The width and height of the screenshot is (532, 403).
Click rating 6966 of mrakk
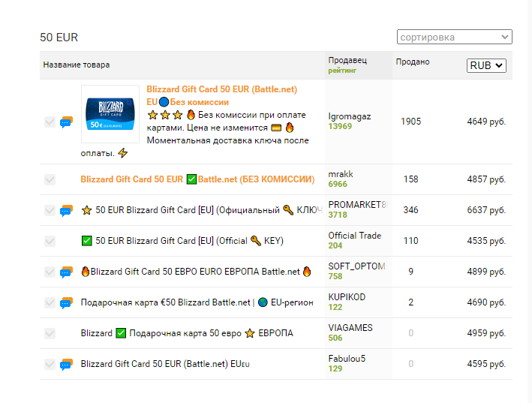click(338, 184)
